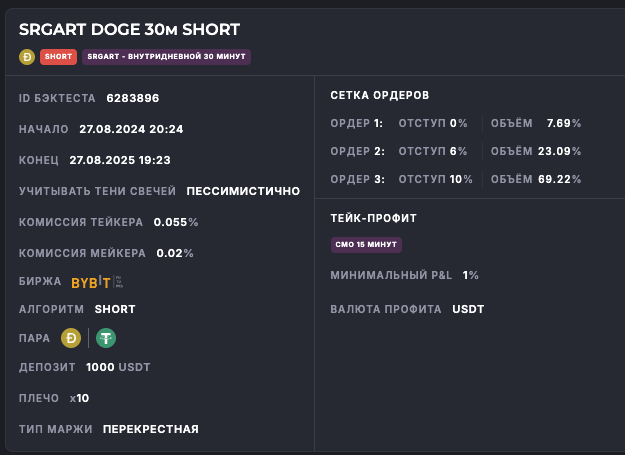The height and width of the screenshot is (455, 625).
Task: Select the КОНЕЦ date 27.08.2025 19:23
Action: [x=120, y=160]
